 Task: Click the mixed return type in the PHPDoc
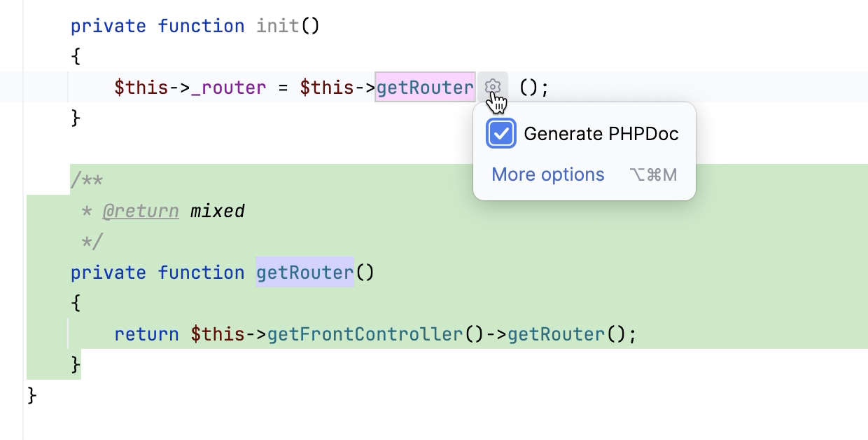click(x=217, y=211)
